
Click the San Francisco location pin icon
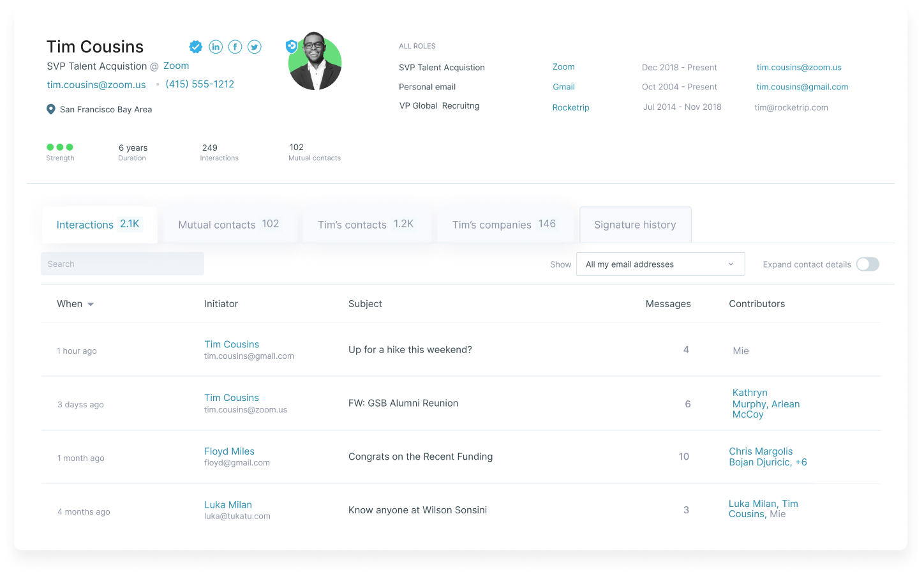[51, 109]
